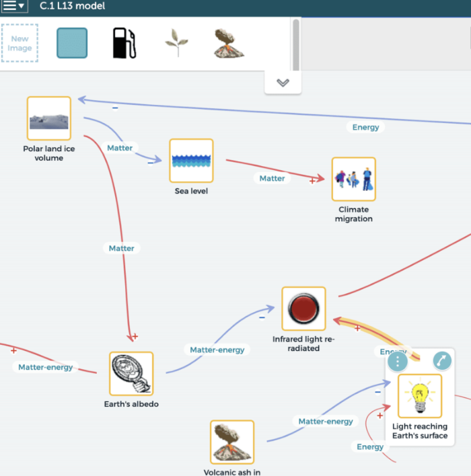Image resolution: width=471 pixels, height=476 pixels.
Task: Select the Sea level node
Action: point(191,161)
